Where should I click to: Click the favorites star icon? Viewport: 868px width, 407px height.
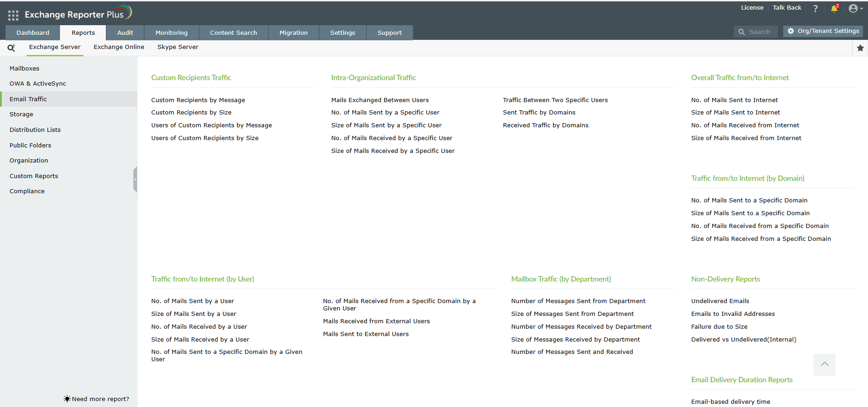[x=860, y=48]
